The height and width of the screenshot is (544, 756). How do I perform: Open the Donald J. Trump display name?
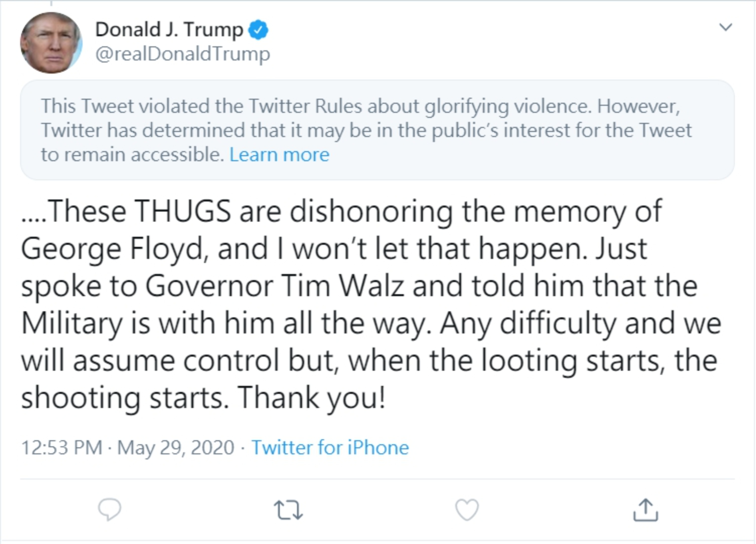[x=169, y=30]
